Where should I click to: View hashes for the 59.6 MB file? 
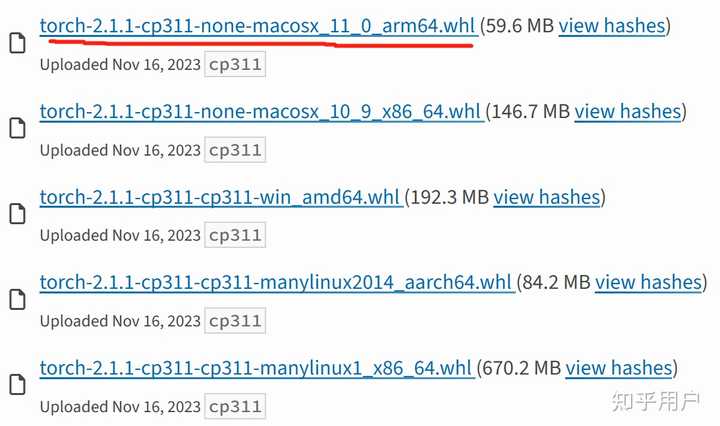pyautogui.click(x=612, y=26)
